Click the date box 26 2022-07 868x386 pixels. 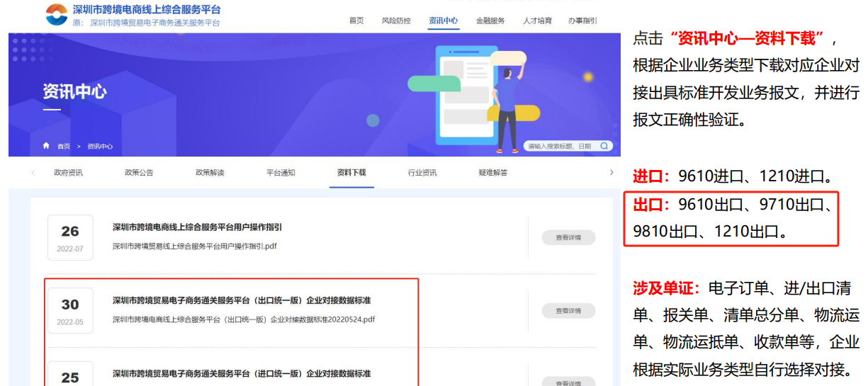click(x=70, y=237)
